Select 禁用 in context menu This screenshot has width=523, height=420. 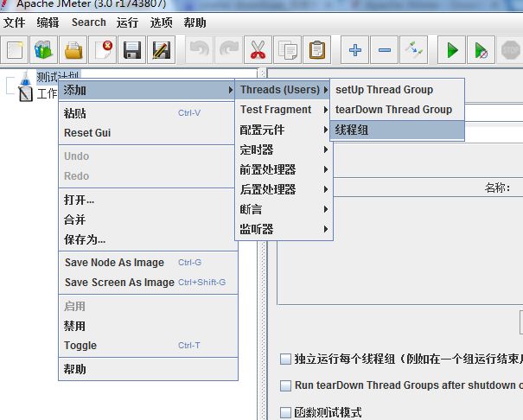[x=148, y=326]
